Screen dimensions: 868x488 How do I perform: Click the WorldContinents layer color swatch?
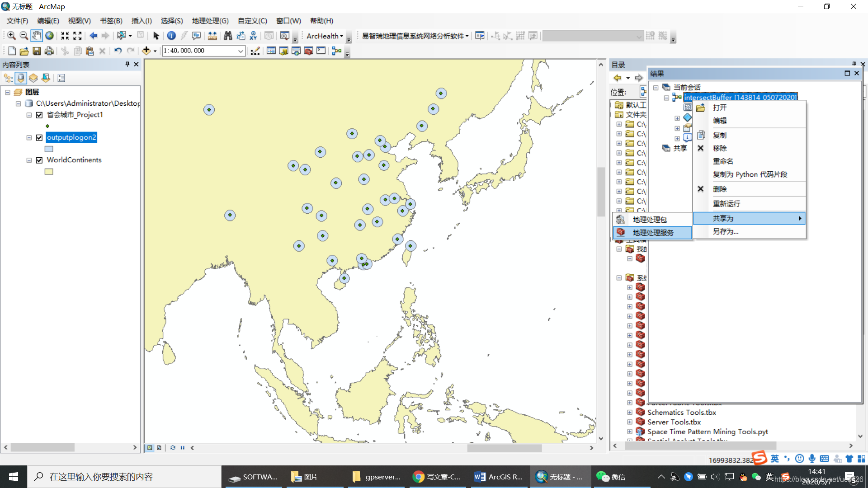point(48,171)
